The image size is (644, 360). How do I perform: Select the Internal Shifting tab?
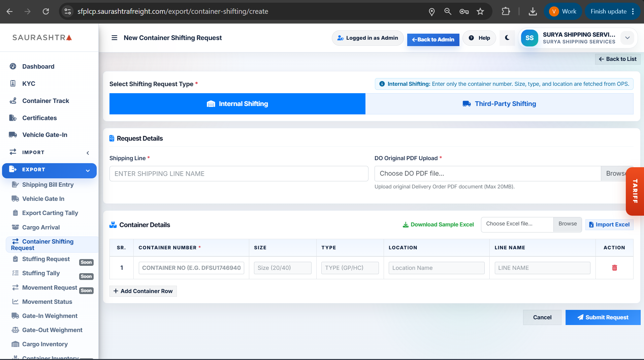click(237, 104)
